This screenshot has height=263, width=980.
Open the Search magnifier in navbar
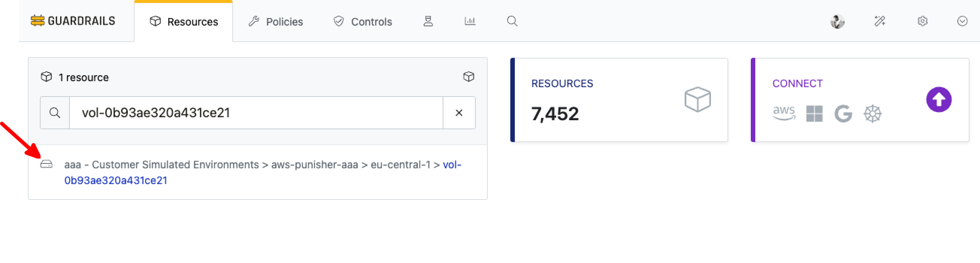click(x=512, y=21)
